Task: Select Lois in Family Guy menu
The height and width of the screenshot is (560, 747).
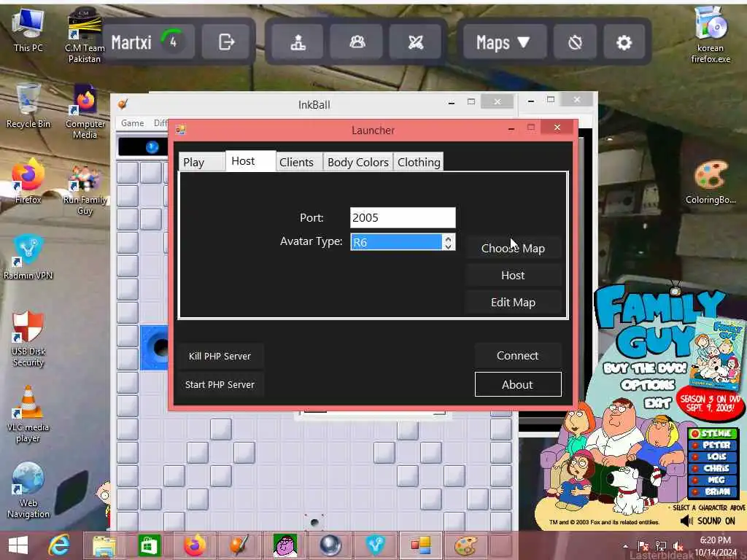Action: (x=713, y=456)
